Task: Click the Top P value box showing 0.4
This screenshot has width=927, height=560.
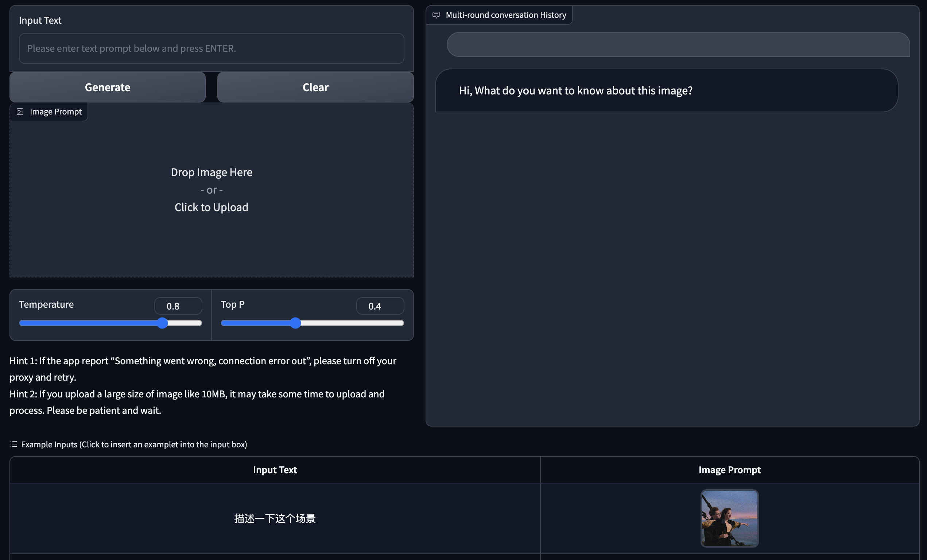Action: pos(380,306)
